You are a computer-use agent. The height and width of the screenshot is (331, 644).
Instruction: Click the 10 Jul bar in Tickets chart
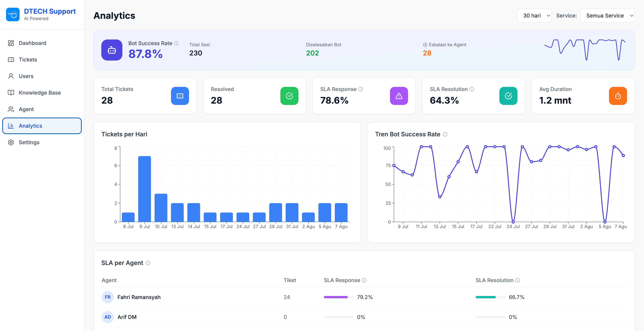click(x=161, y=208)
